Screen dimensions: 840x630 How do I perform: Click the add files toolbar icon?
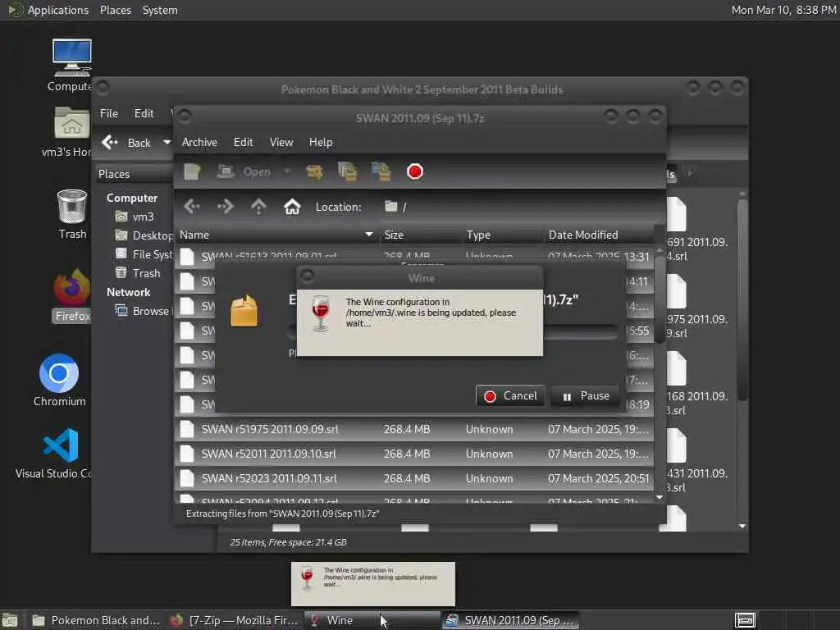coord(348,171)
